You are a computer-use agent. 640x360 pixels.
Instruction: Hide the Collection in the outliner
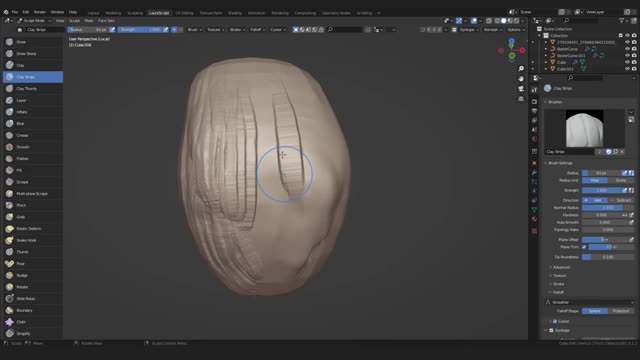[627, 36]
